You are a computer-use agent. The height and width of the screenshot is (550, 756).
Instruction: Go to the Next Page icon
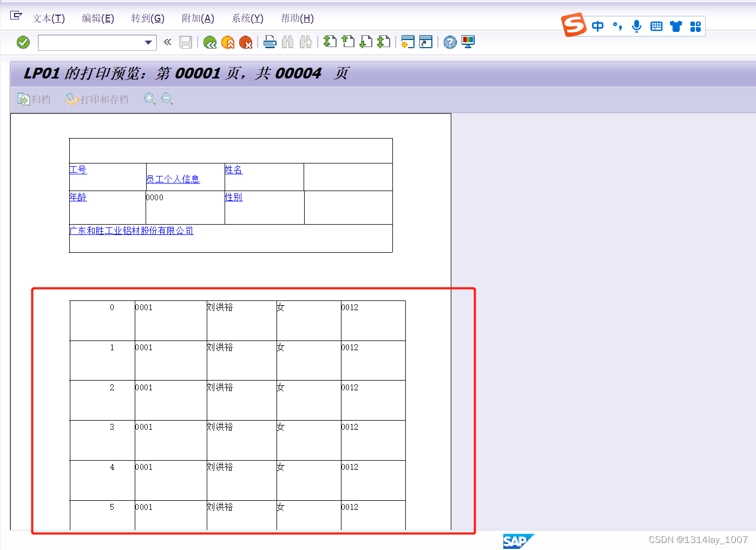(x=366, y=42)
